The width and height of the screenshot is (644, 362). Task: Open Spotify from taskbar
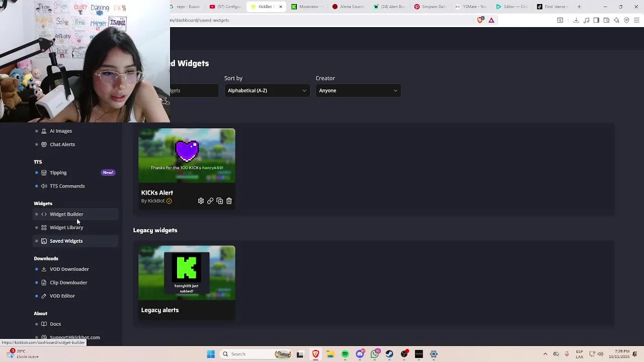coord(345,354)
